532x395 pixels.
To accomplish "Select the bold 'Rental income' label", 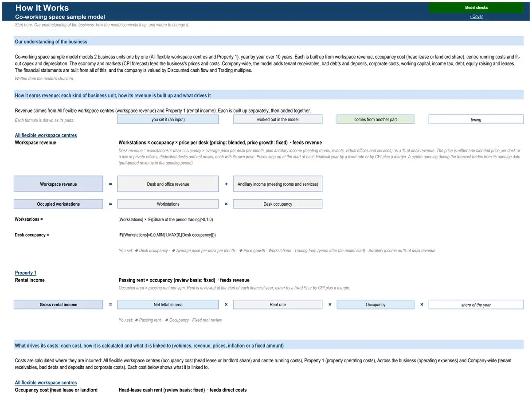I will point(30,280).
